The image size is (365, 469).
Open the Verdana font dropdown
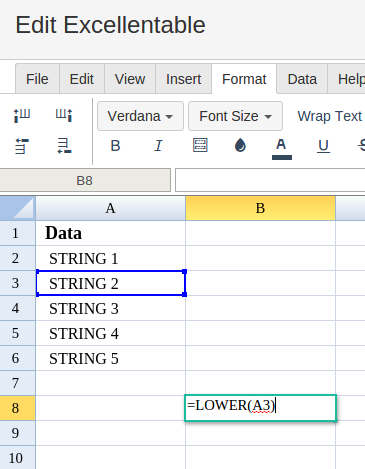point(140,116)
